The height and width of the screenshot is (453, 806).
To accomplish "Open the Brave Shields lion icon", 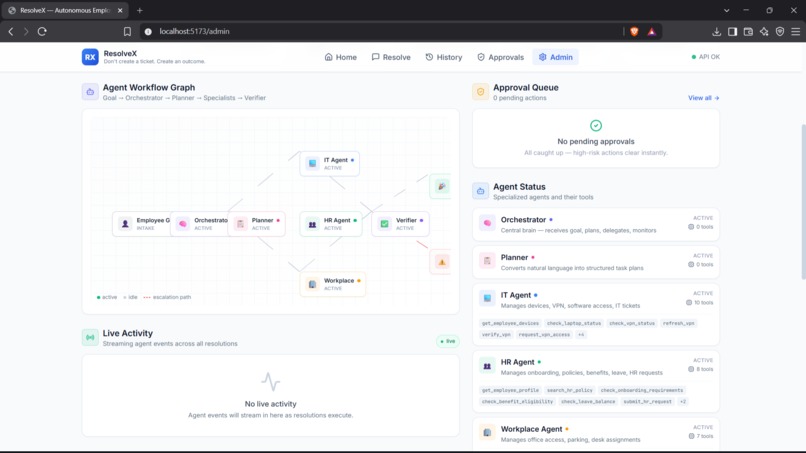I will (634, 31).
